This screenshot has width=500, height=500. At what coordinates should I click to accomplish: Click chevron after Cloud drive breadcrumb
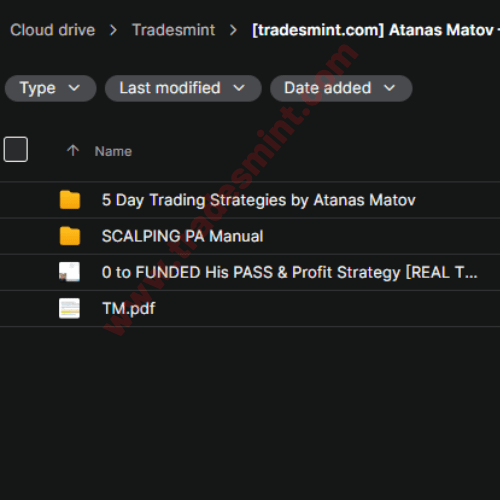(x=114, y=30)
